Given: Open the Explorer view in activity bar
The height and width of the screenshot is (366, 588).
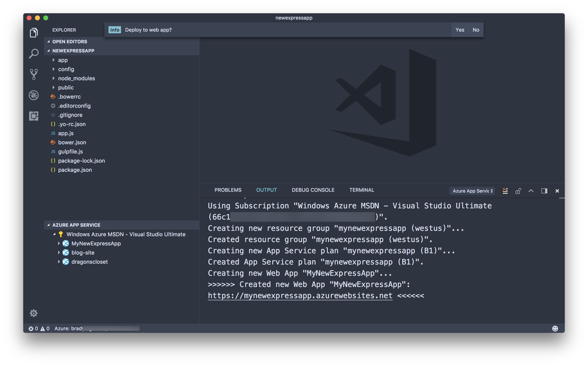Looking at the screenshot, I should coord(34,32).
